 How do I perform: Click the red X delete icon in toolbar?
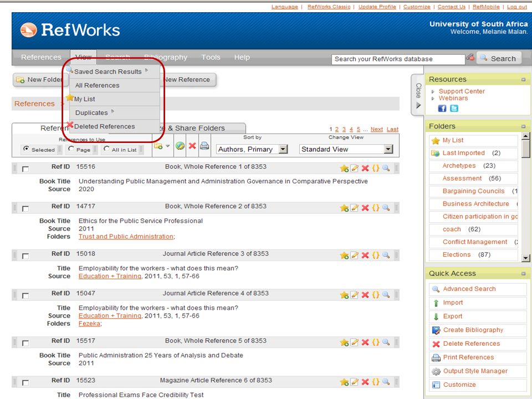click(192, 146)
